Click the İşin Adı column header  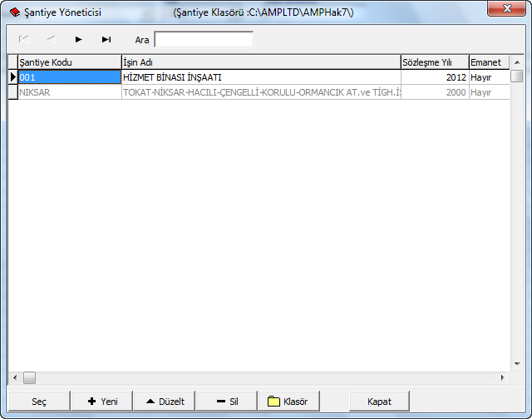(x=260, y=62)
